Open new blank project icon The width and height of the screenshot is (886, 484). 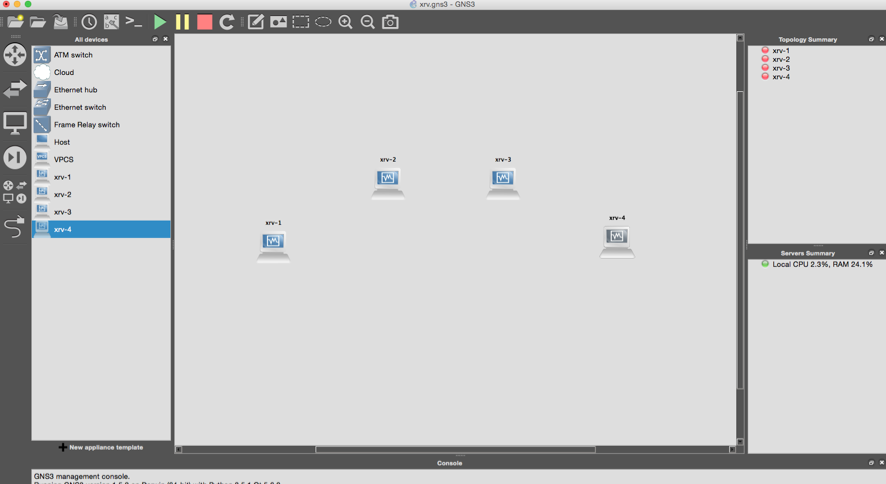pyautogui.click(x=15, y=22)
